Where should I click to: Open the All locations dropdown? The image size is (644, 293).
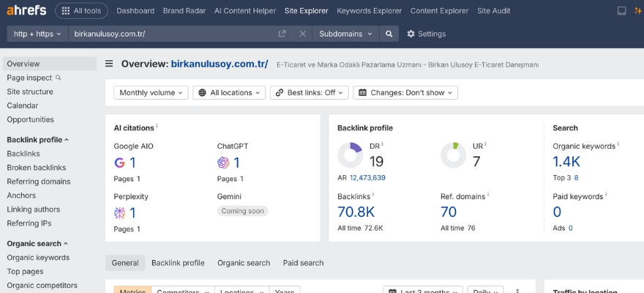(229, 92)
